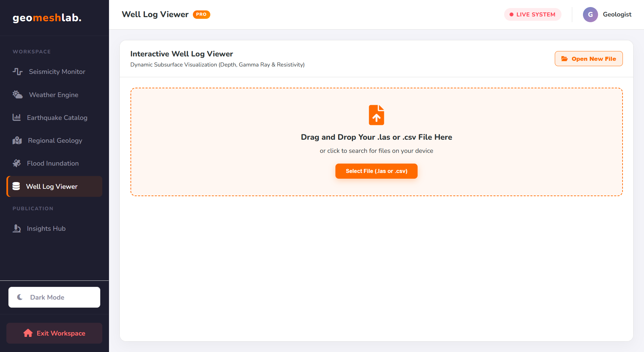Click the Well Log Viewer database icon
This screenshot has height=352, width=644.
[16, 186]
